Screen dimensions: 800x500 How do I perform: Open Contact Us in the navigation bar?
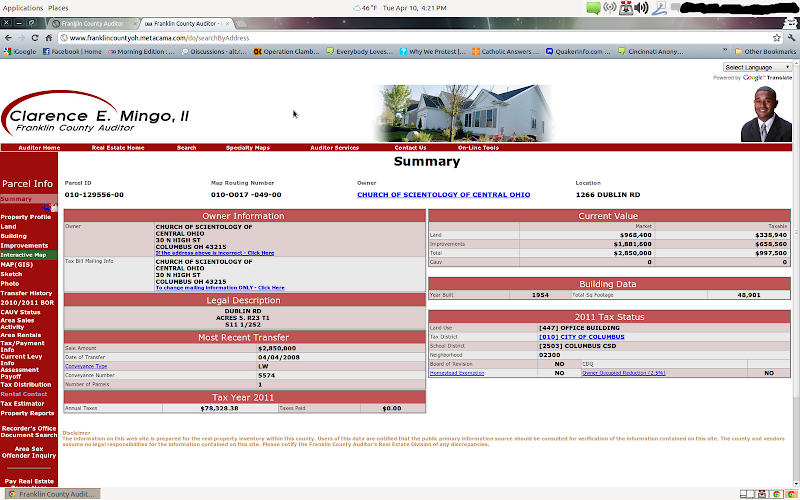[410, 148]
